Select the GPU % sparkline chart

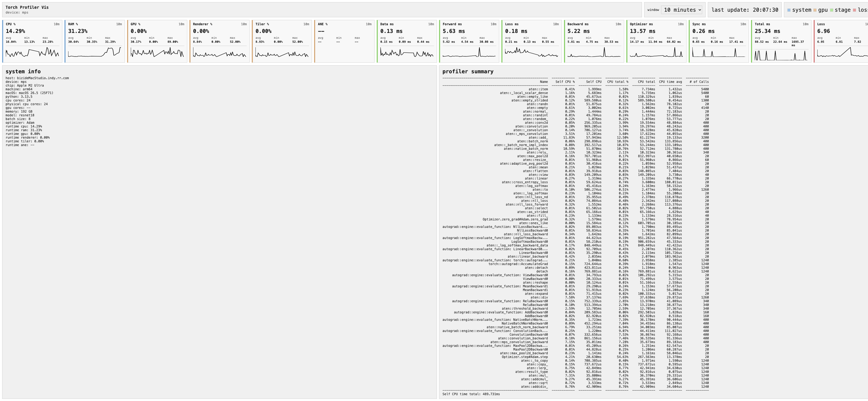[x=157, y=53]
